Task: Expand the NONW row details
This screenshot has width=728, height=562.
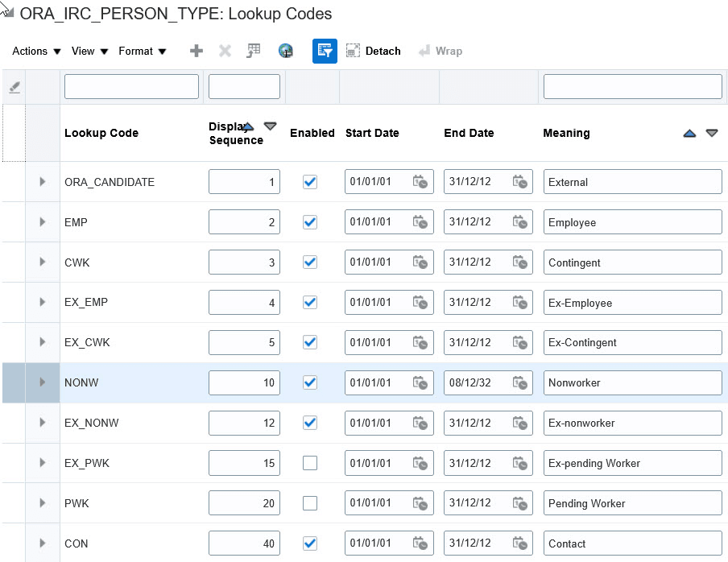Action: click(42, 382)
